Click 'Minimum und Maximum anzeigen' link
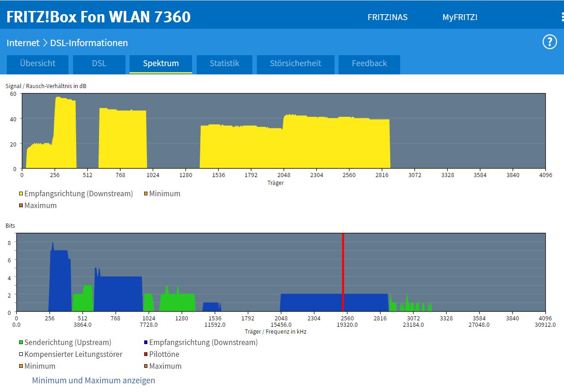The height and width of the screenshot is (392, 564). click(94, 380)
